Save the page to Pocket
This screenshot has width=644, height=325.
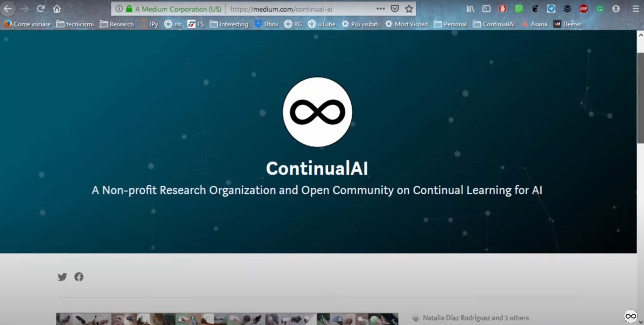pos(395,9)
